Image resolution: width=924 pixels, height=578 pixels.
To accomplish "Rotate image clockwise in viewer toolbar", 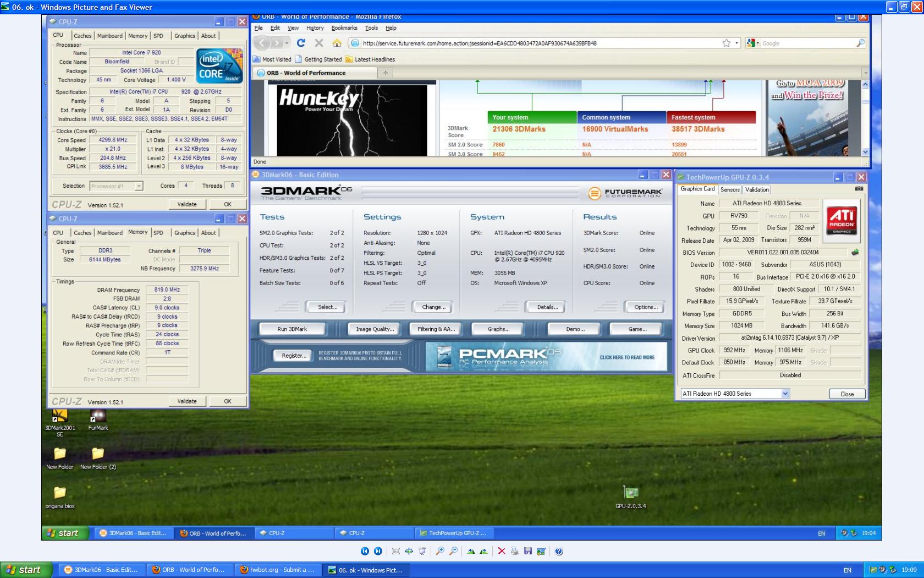I will pyautogui.click(x=471, y=551).
